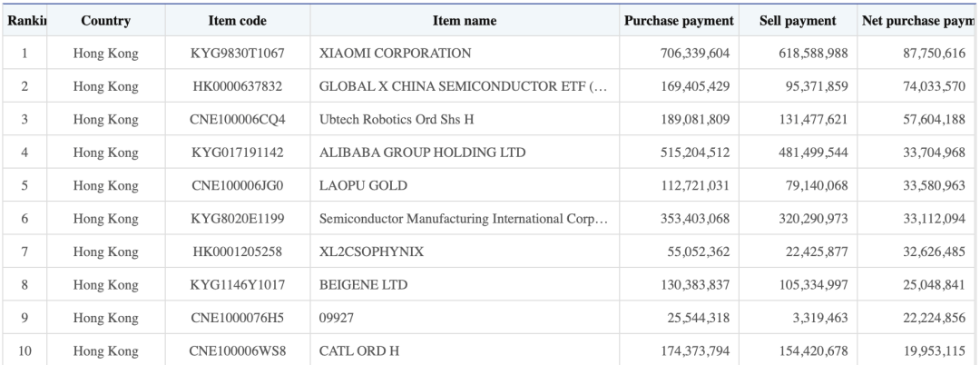Select item code CNE100006WS8

pyautogui.click(x=236, y=351)
